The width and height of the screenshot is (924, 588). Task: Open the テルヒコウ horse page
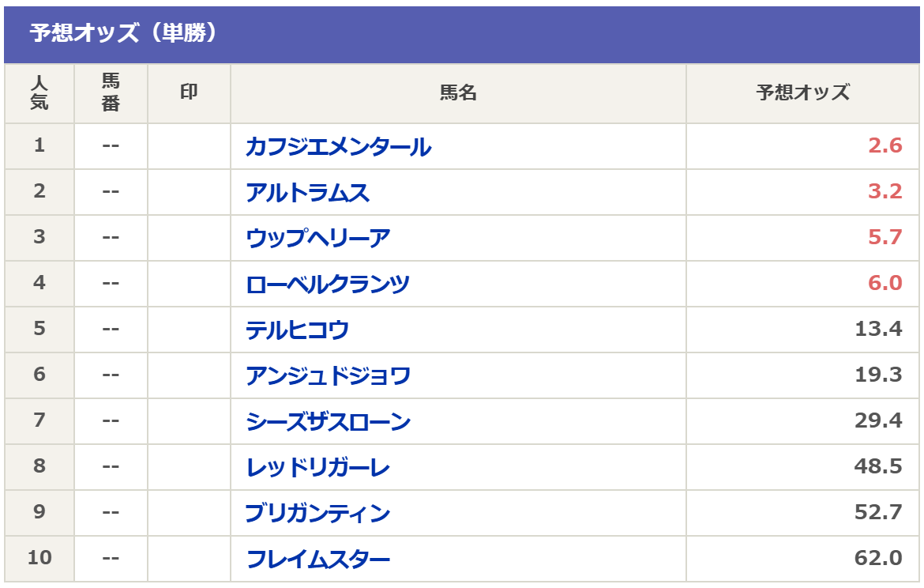pyautogui.click(x=297, y=330)
